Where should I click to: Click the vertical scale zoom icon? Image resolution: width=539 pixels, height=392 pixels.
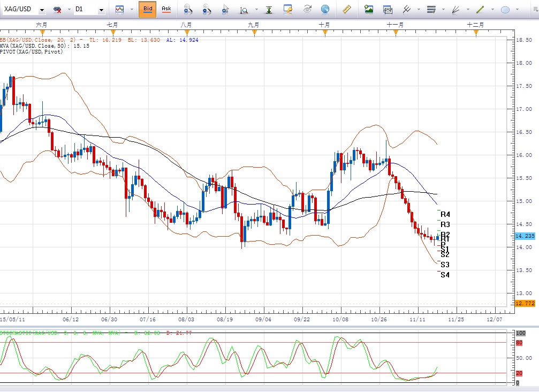tap(244, 10)
